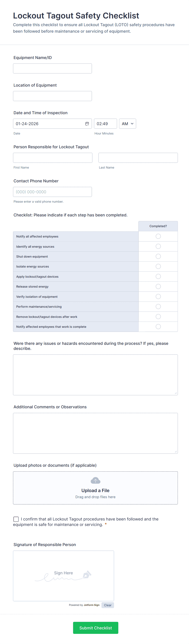The width and height of the screenshot is (189, 644).
Task: Click the Hour Minutes time field
Action: 105,124
